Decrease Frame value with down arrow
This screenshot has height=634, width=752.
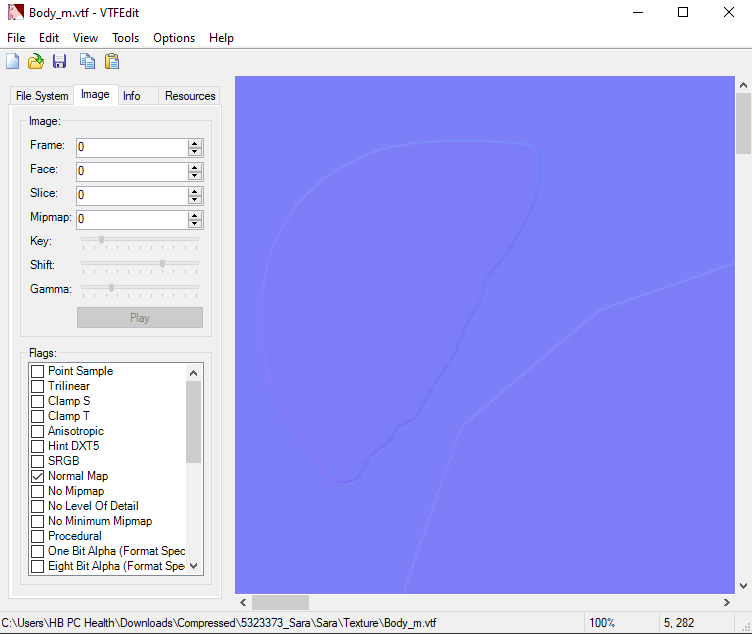coord(195,152)
